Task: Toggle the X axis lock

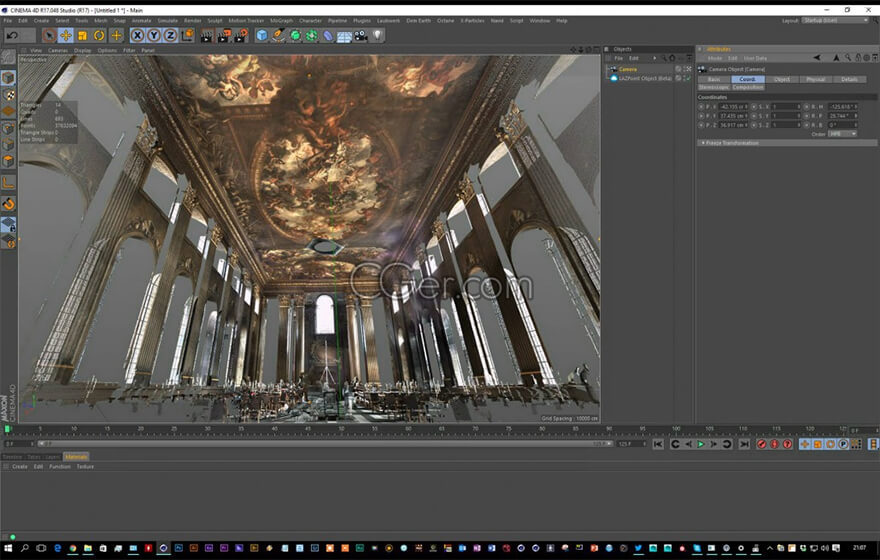Action: tap(137, 35)
